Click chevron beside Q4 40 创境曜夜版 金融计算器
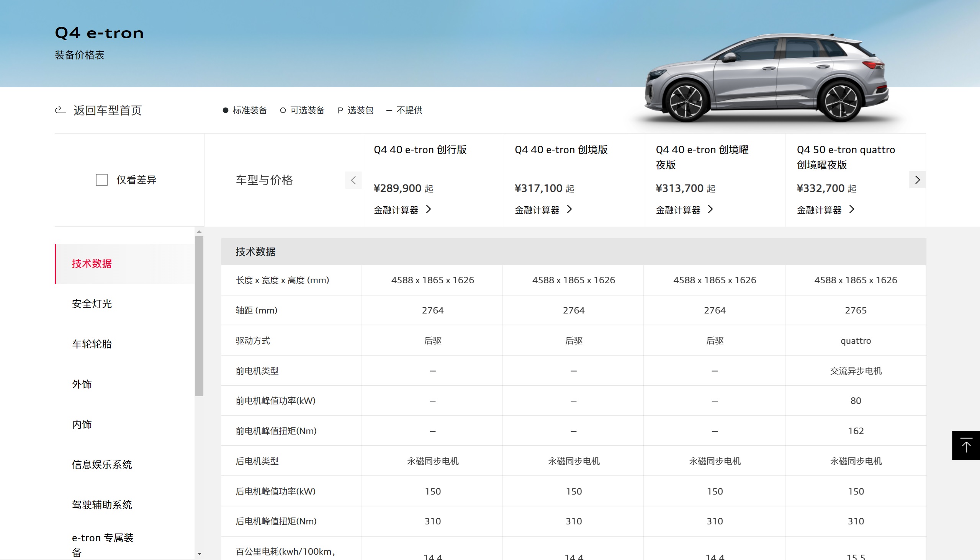980x560 pixels. click(x=711, y=209)
